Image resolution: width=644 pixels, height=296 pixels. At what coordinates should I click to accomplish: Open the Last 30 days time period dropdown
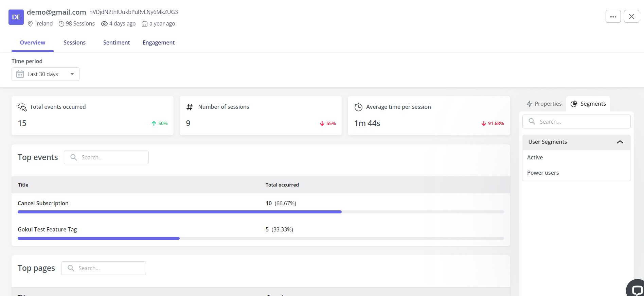pos(46,74)
